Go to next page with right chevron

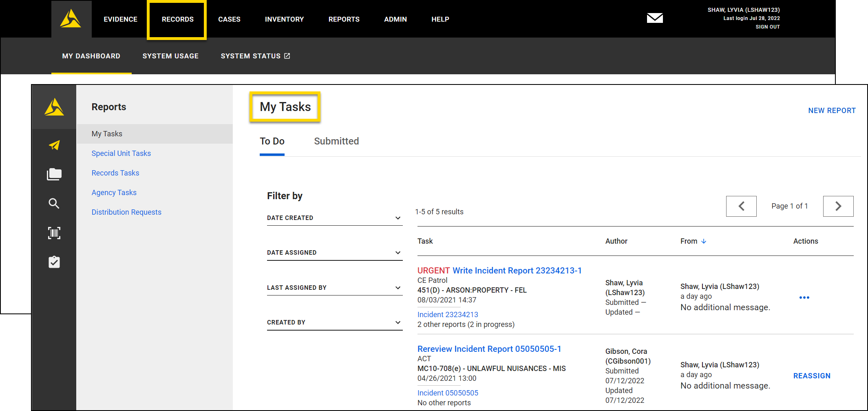click(838, 206)
